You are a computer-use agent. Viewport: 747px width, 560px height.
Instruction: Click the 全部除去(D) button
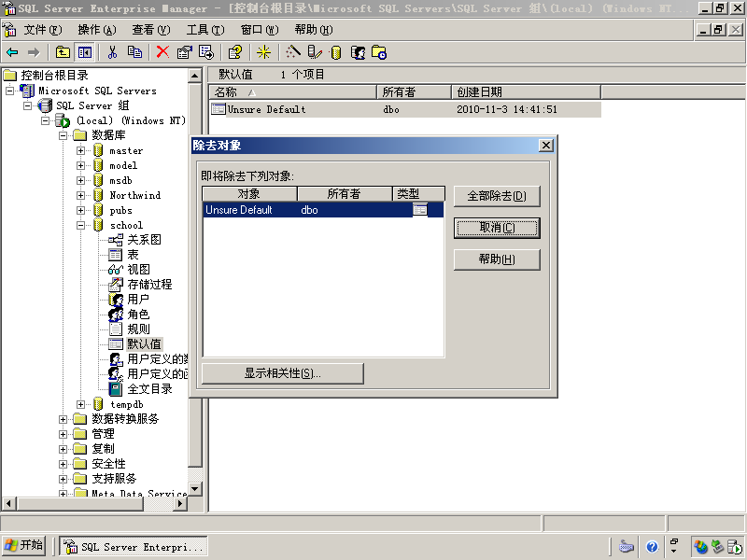(x=497, y=196)
